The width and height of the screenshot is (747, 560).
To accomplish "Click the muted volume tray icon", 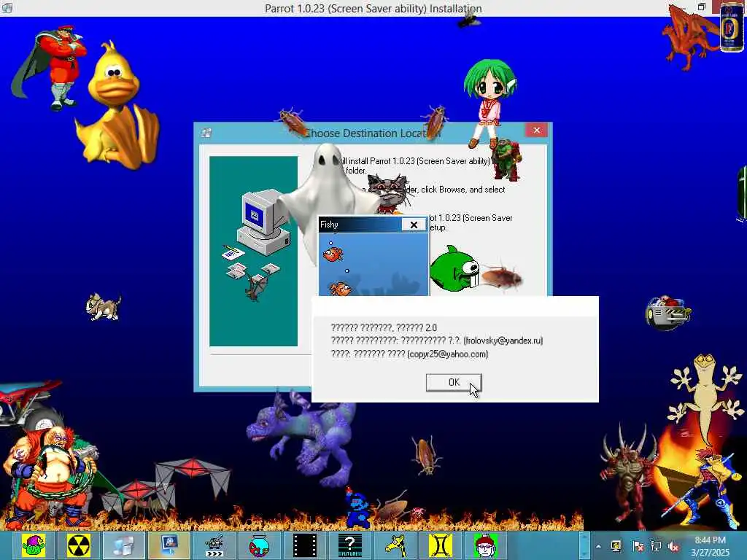I will pos(673,546).
